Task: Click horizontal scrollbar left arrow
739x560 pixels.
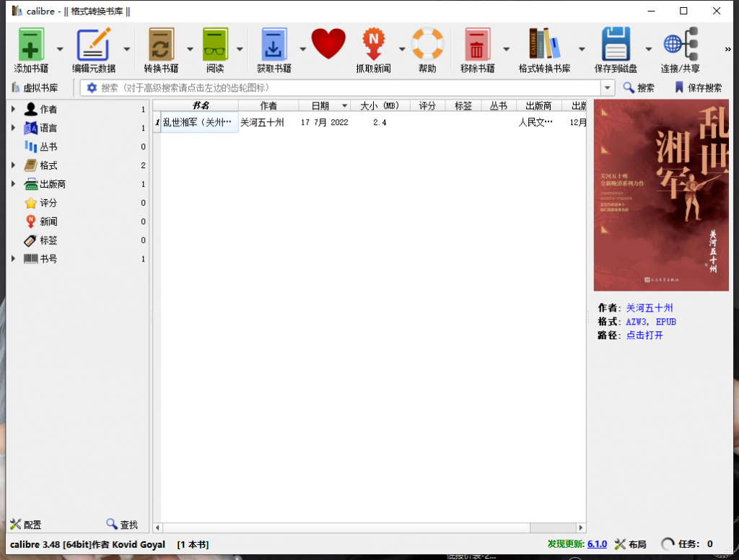Action: pos(157,528)
